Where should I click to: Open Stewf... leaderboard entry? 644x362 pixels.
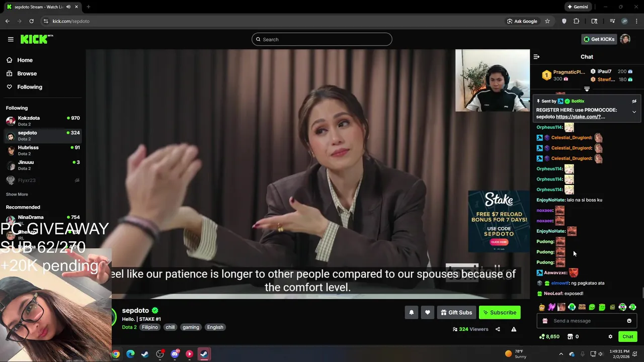click(611, 79)
